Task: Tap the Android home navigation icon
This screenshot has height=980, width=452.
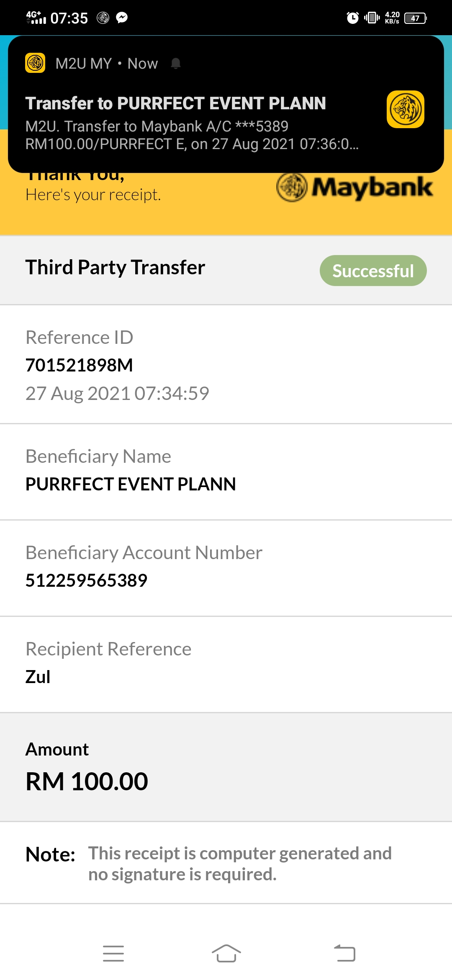Action: tap(226, 954)
